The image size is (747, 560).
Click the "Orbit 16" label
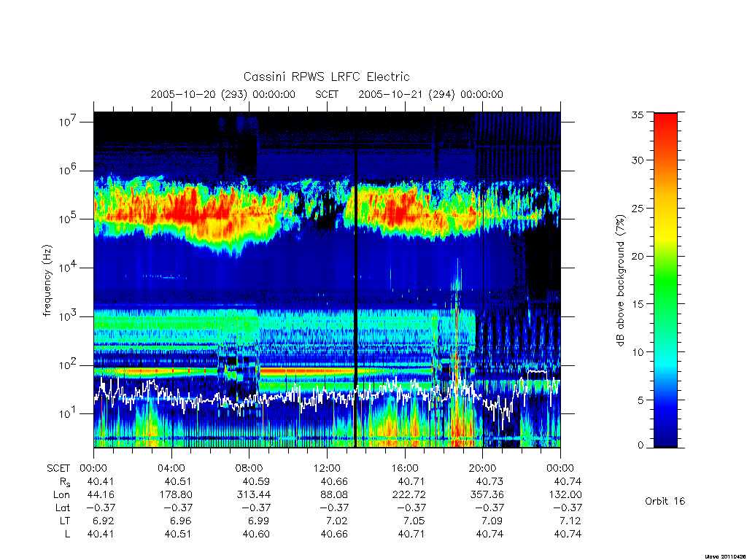665,501
